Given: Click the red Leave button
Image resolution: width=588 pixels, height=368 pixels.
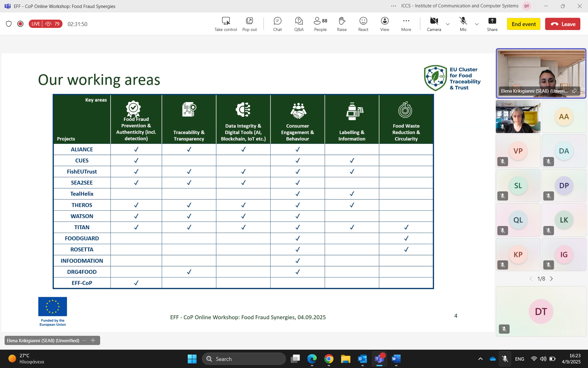Looking at the screenshot, I should pos(563,24).
